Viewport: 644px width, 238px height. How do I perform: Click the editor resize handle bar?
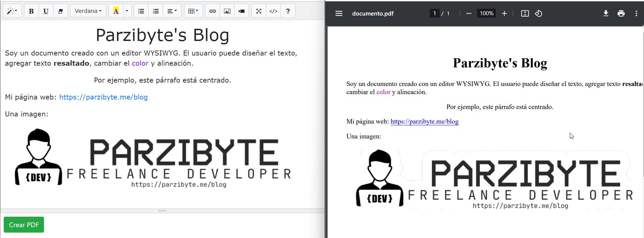point(162,211)
